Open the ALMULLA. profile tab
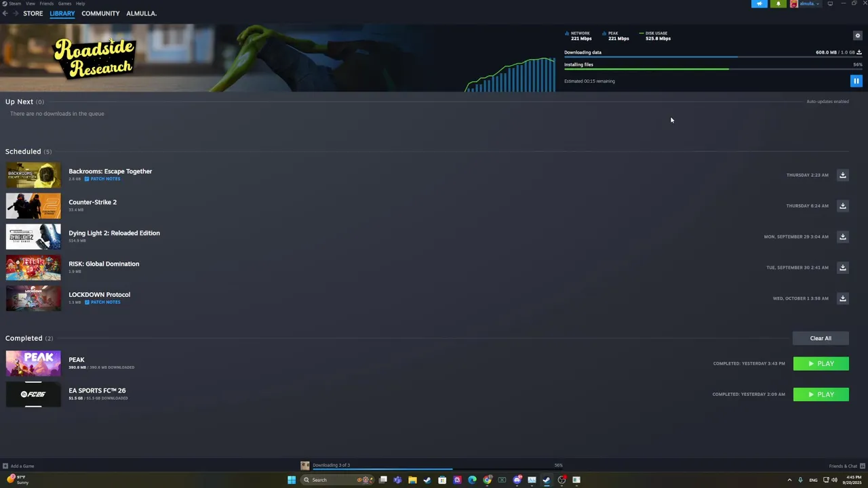The width and height of the screenshot is (868, 488). [141, 14]
